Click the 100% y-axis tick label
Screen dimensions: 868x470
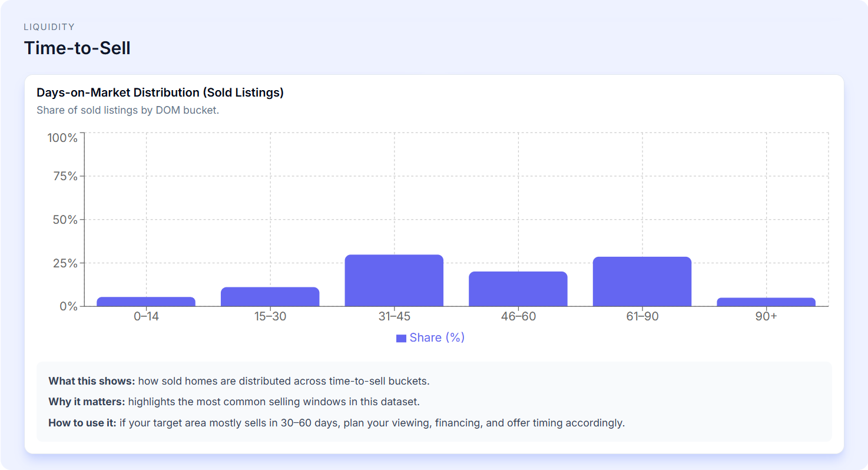[62, 138]
